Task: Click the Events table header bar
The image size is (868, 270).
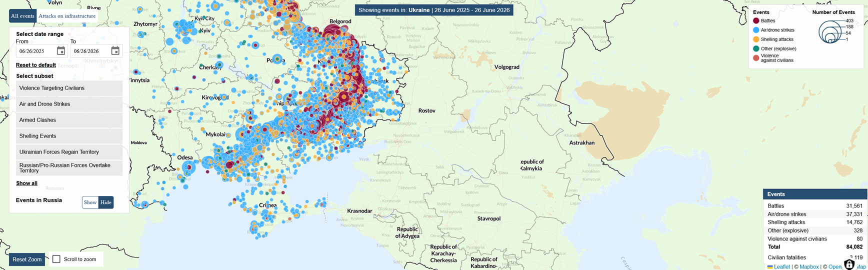Action: coord(815,194)
